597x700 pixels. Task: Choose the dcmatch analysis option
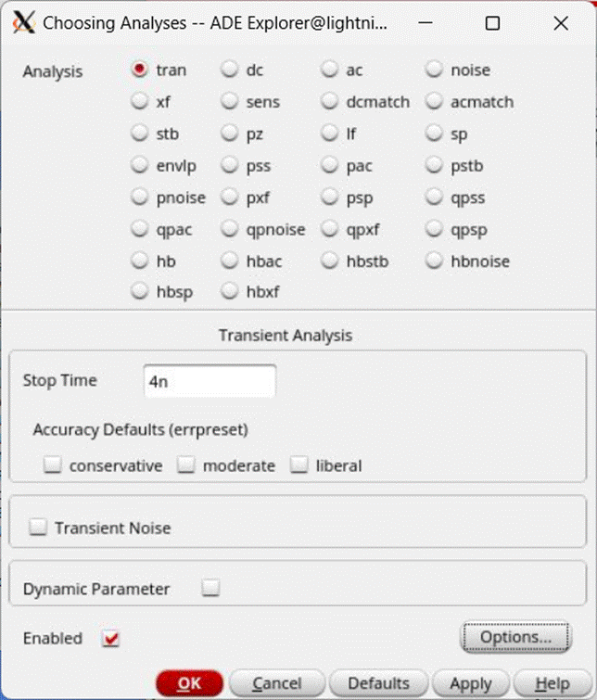pyautogui.click(x=331, y=102)
